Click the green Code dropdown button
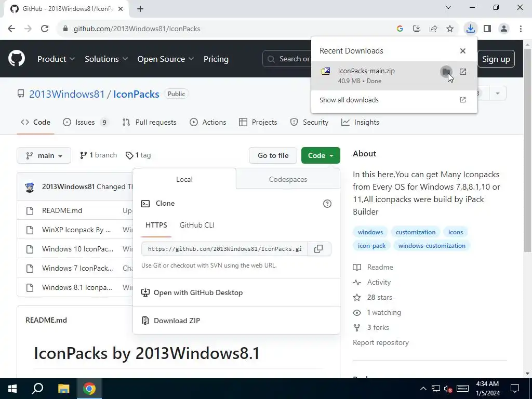The width and height of the screenshot is (532, 399). 321,155
